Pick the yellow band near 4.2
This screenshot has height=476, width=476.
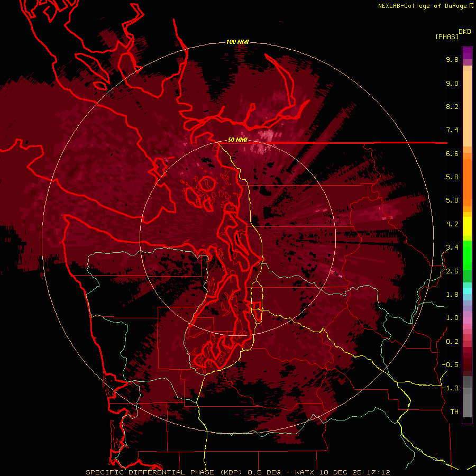click(x=467, y=226)
